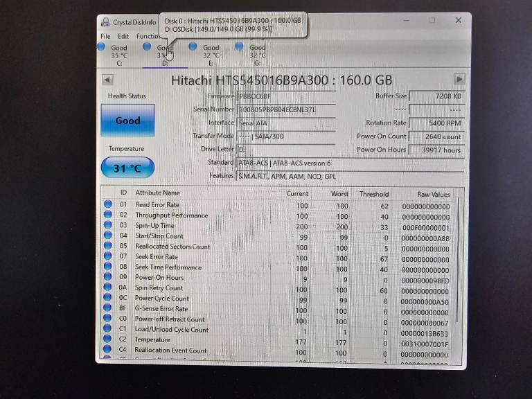The width and height of the screenshot is (532, 399).
Task: Select the Reallocated Sectors Count name
Action: pyautogui.click(x=172, y=247)
